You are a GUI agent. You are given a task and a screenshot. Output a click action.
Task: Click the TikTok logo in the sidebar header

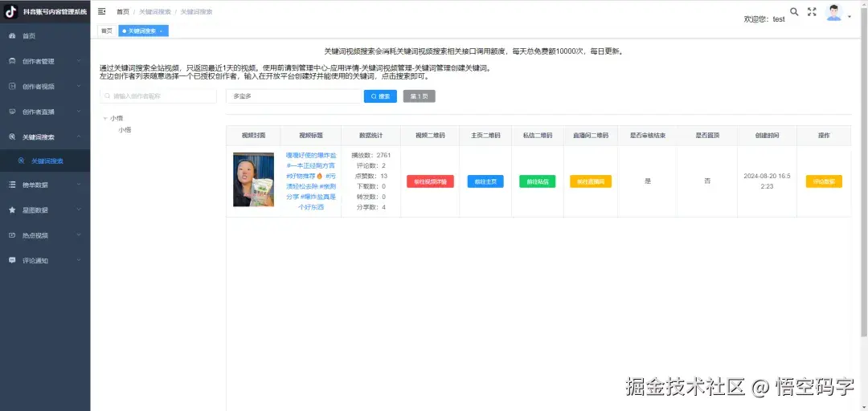point(11,11)
